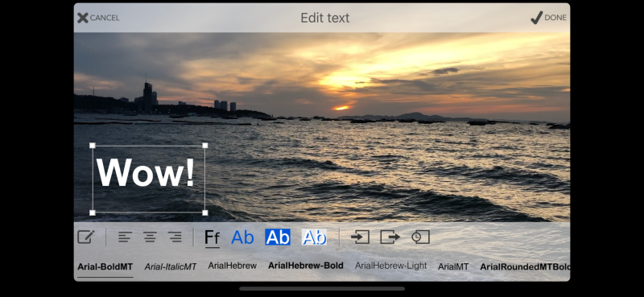This screenshot has height=297, width=644.
Task: Open the text entrance animation icon
Action: 360,237
